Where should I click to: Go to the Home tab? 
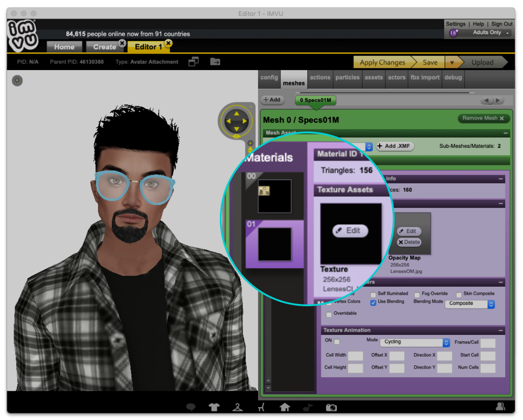click(x=64, y=47)
